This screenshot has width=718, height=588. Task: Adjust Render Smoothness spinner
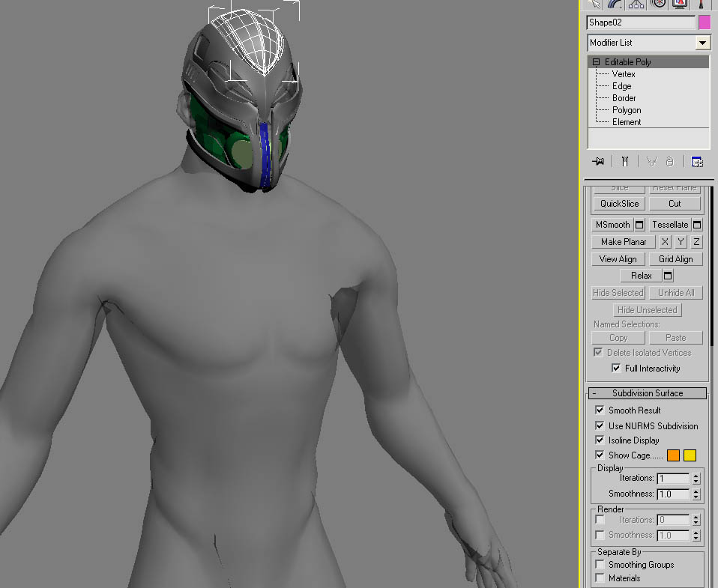click(x=696, y=536)
